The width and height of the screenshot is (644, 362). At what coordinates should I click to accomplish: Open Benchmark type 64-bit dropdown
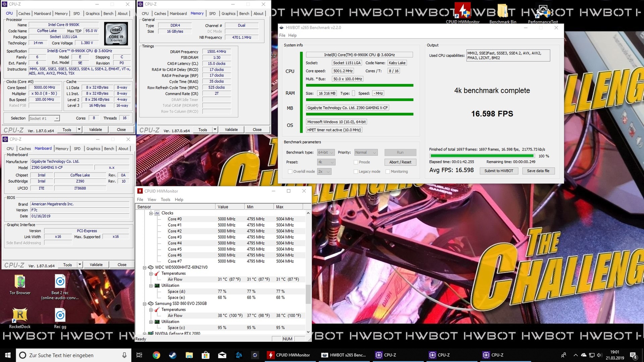[326, 153]
